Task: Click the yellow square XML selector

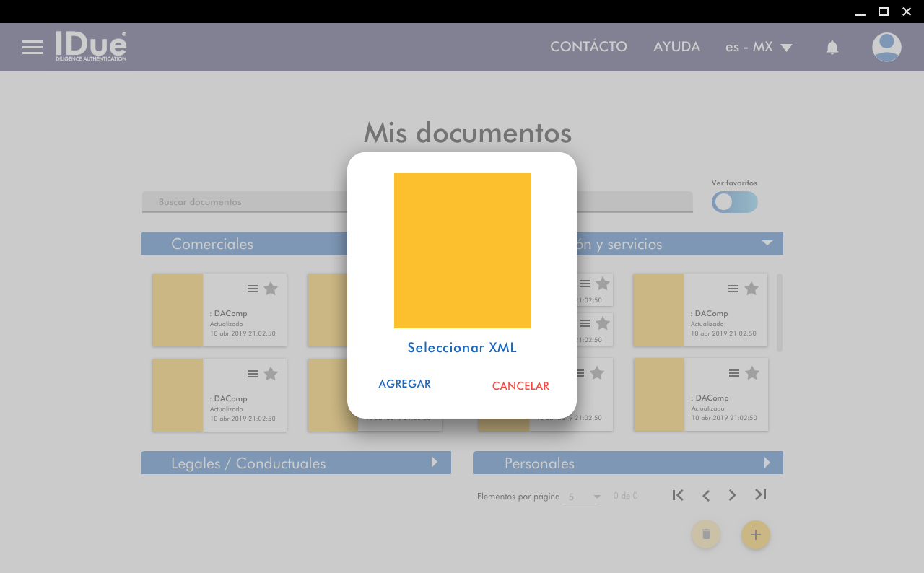Action: pyautogui.click(x=462, y=250)
